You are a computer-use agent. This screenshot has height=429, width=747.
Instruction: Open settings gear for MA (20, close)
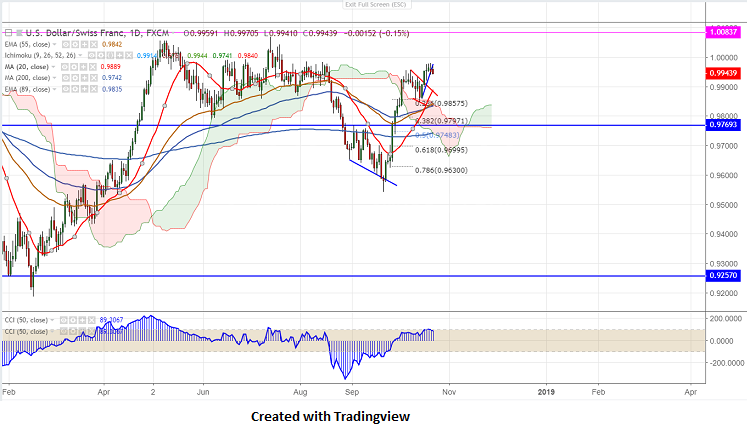coord(74,67)
